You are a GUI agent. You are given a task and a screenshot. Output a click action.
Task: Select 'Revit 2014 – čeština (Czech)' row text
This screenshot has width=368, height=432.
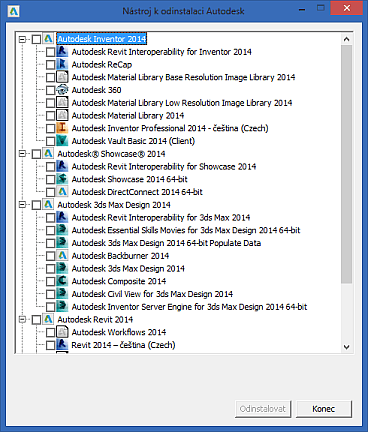click(123, 345)
